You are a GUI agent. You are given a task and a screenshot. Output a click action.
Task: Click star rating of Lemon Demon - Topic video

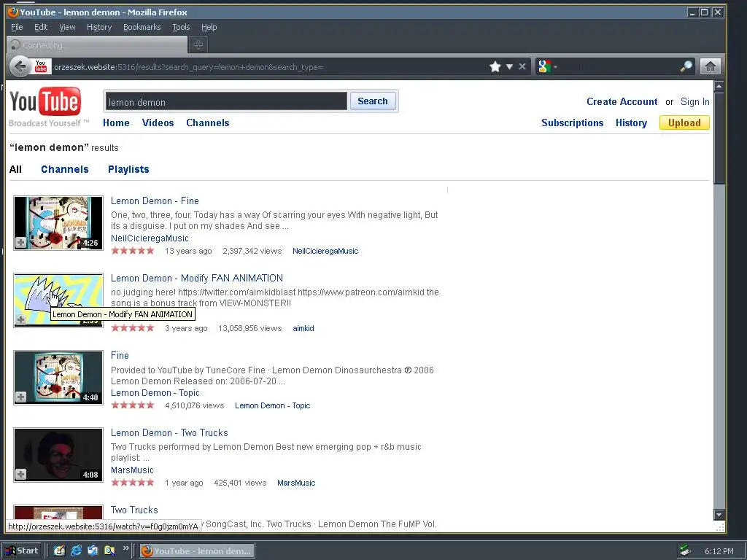[133, 405]
